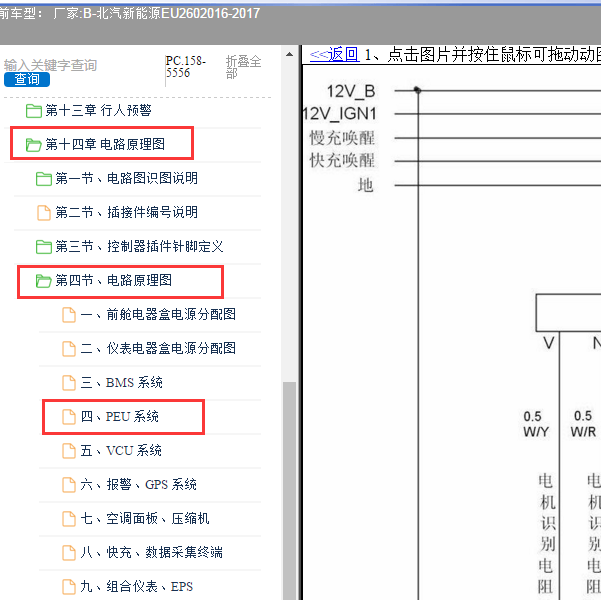Click the 厂家:B-北汽新能源EU2602016-2017 header text
This screenshot has height=600, width=601.
(156, 14)
